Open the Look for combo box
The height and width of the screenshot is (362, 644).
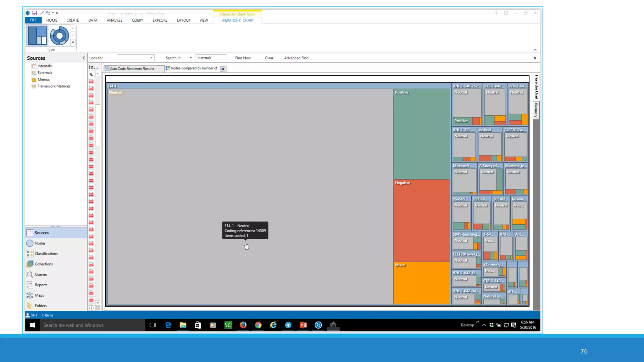click(136, 58)
